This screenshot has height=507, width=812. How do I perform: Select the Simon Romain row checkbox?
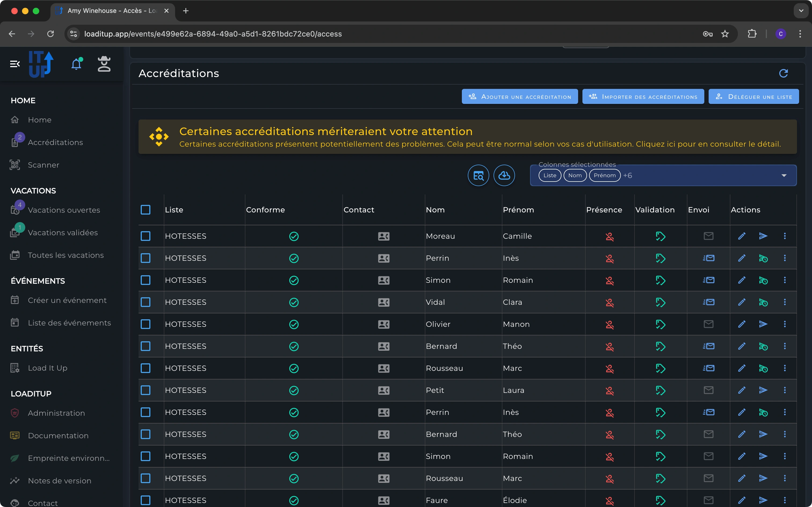[146, 280]
